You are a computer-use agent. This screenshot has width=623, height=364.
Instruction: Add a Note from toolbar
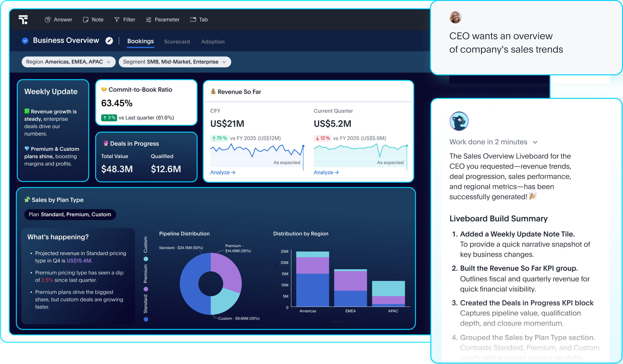coord(93,20)
